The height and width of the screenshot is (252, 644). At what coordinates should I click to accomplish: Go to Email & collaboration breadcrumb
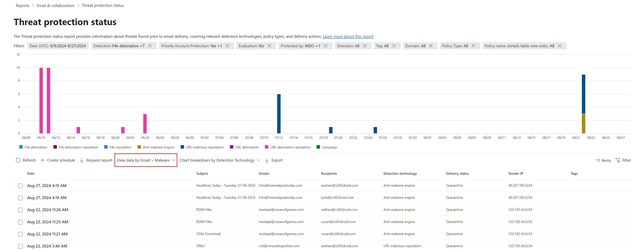click(x=55, y=5)
